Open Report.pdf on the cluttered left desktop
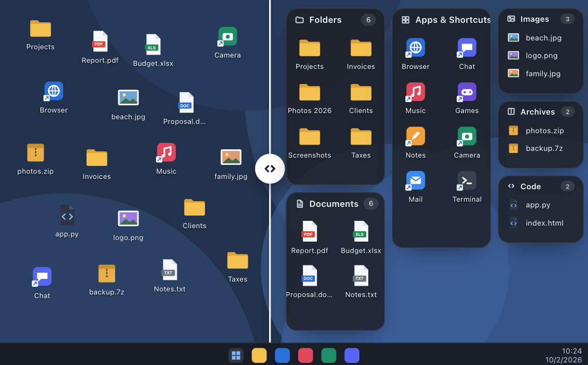The height and width of the screenshot is (365, 588). coord(100,48)
